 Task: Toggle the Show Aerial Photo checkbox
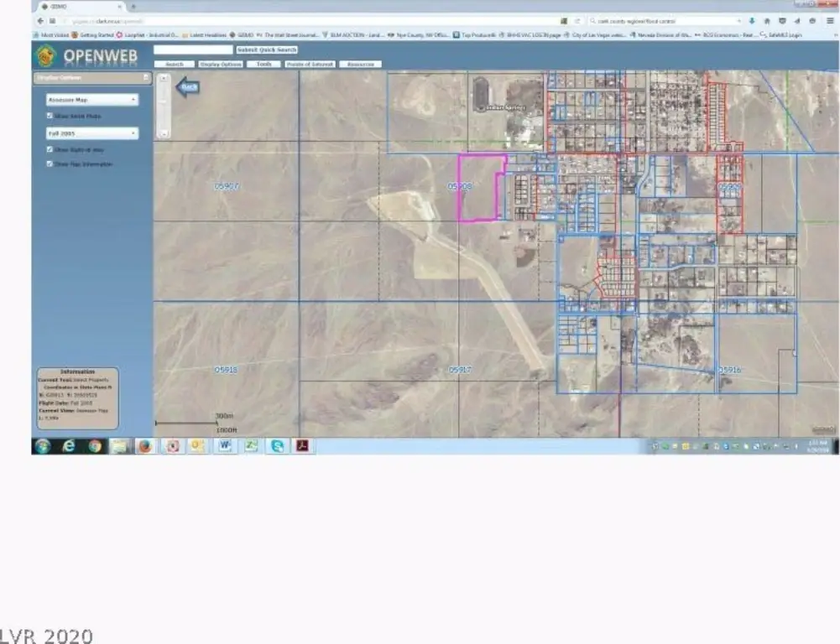(x=50, y=116)
